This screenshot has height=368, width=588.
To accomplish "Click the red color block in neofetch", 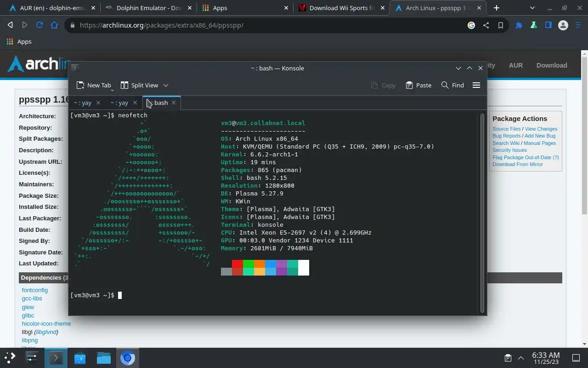I will click(x=237, y=264).
